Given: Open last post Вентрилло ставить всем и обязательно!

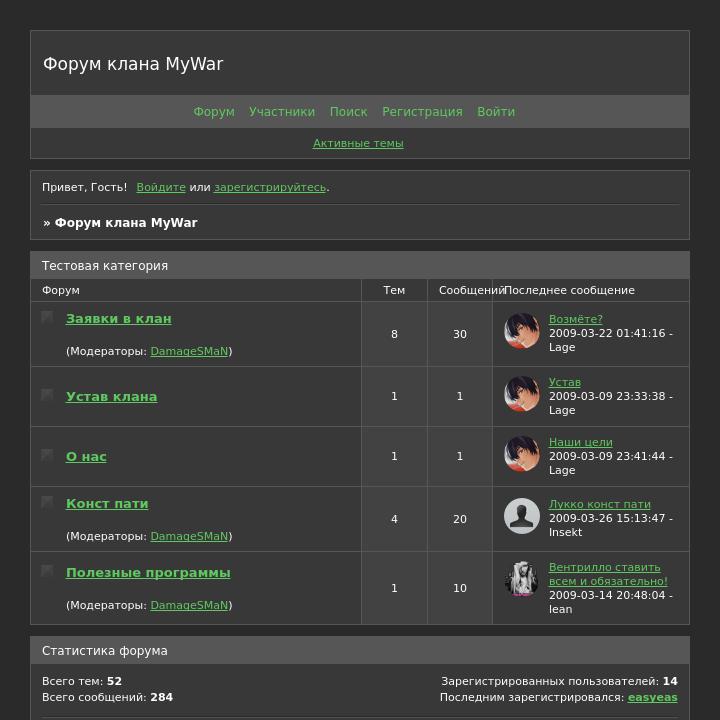Looking at the screenshot, I should 607,574.
